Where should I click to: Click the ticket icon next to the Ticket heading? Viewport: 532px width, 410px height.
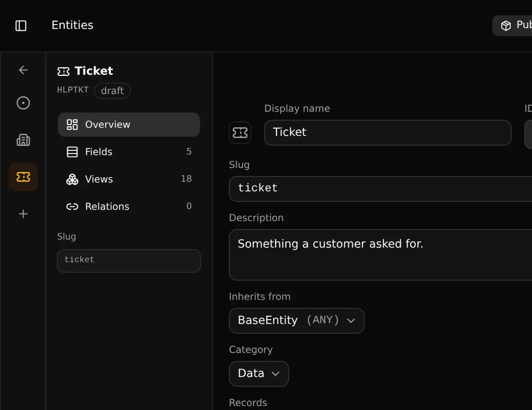pos(63,72)
